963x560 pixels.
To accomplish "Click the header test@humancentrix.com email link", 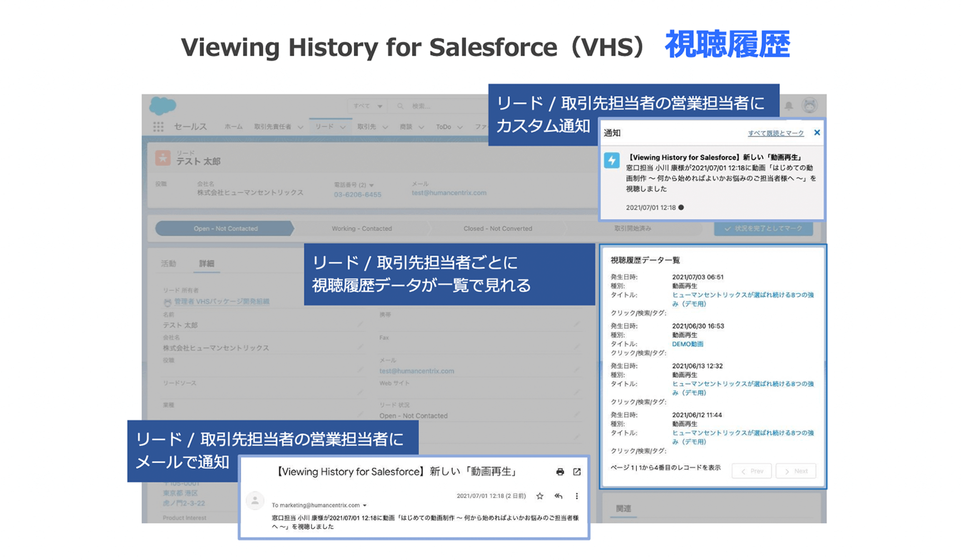I will (x=449, y=193).
